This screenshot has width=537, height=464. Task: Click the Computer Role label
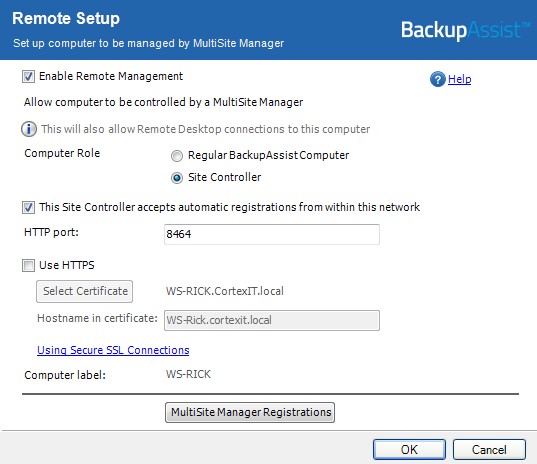click(x=62, y=153)
